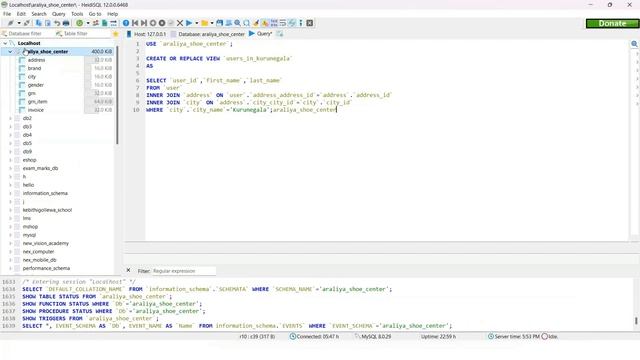640x360 pixels.
Task: Open the Search menu
Action: pyautogui.click(x=39, y=14)
